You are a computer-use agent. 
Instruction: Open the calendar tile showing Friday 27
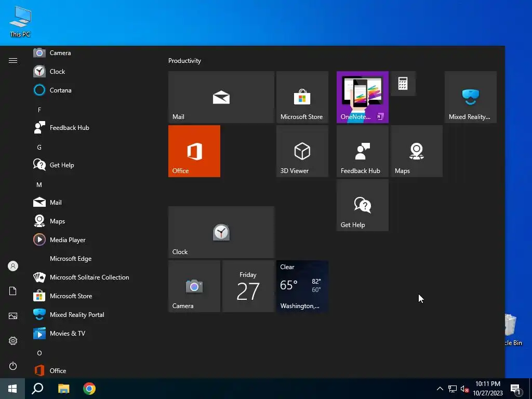pyautogui.click(x=248, y=286)
